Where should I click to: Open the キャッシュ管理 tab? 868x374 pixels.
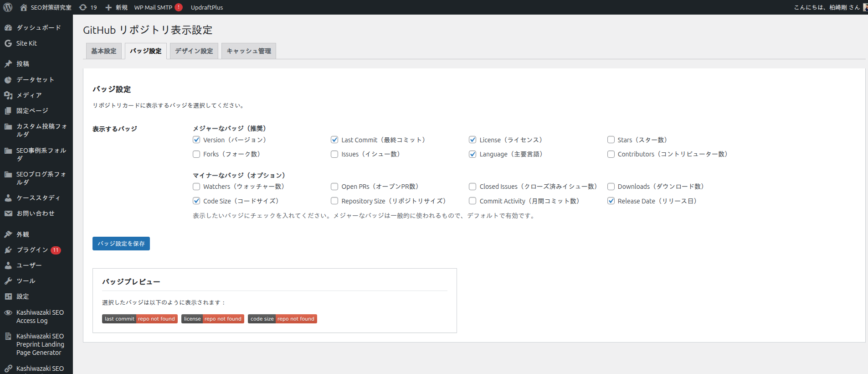click(x=249, y=51)
